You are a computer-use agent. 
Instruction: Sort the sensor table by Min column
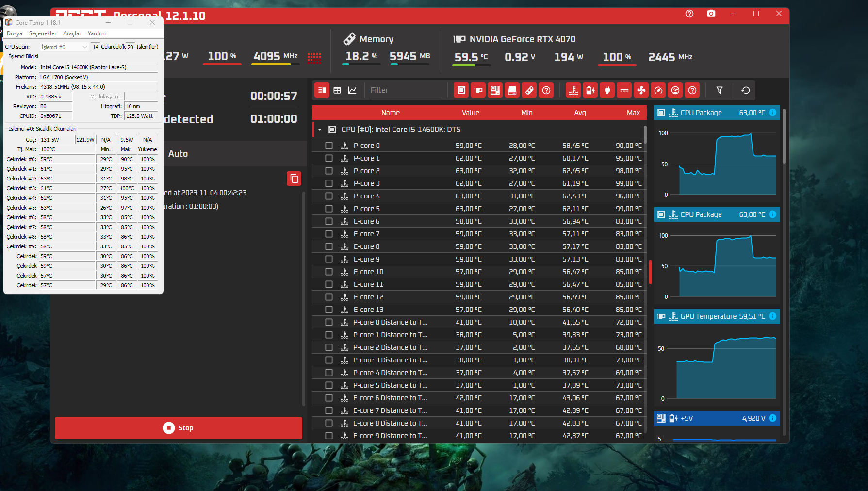pos(527,113)
